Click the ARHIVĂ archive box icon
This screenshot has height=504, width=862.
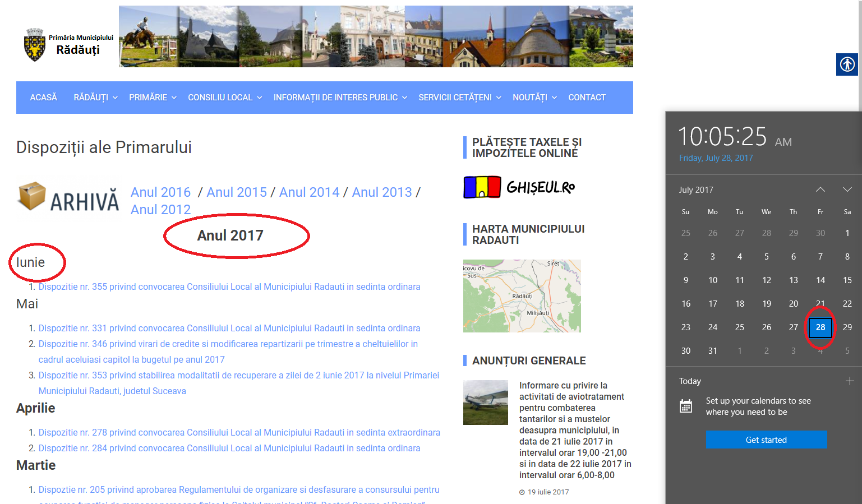32,196
